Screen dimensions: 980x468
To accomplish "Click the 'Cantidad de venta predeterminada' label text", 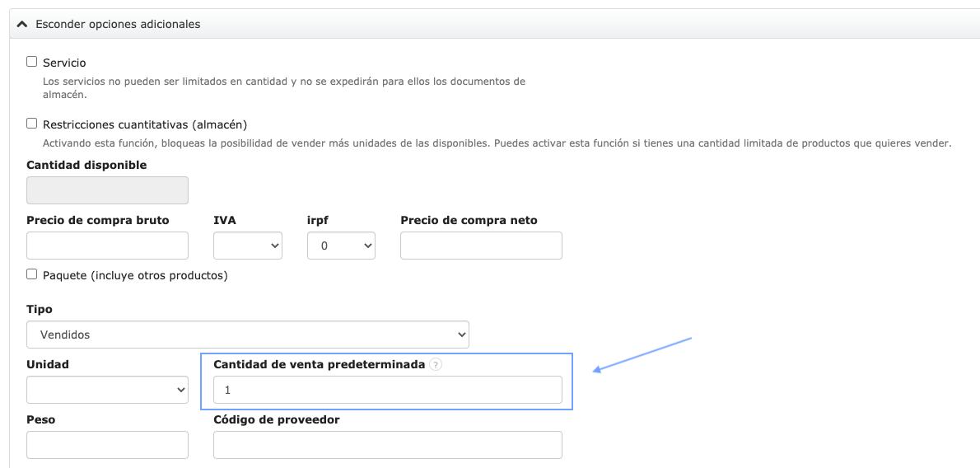I will coord(319,364).
